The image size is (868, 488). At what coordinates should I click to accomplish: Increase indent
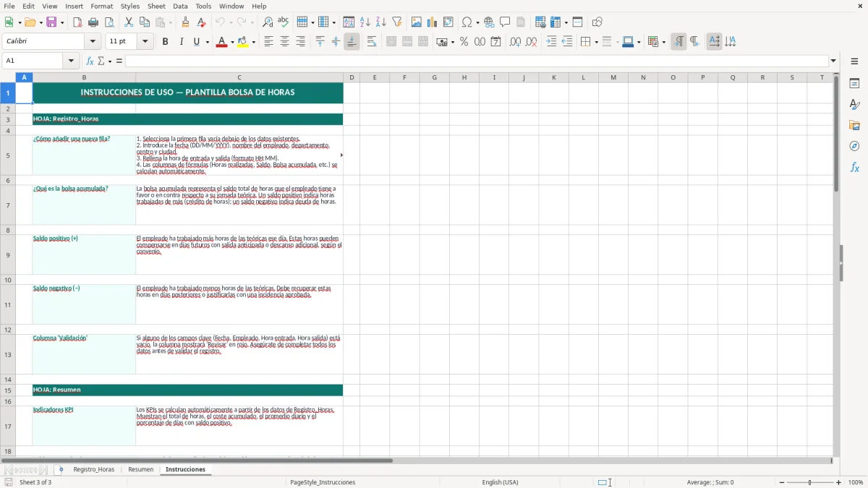551,42
